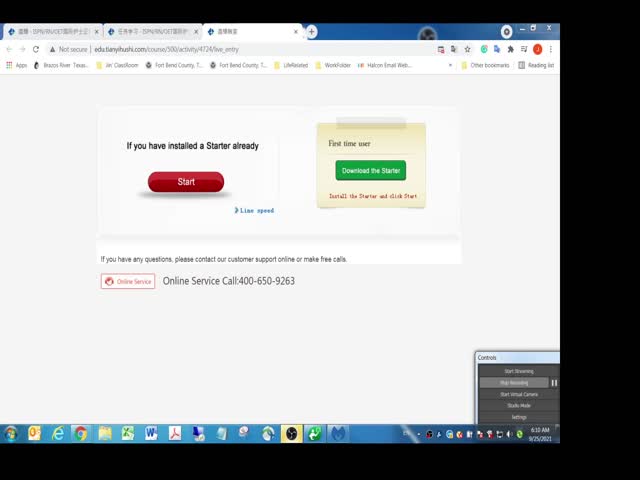Viewport: 640px width, 480px height.
Task: Click the browser back arrow
Action: 9,49
